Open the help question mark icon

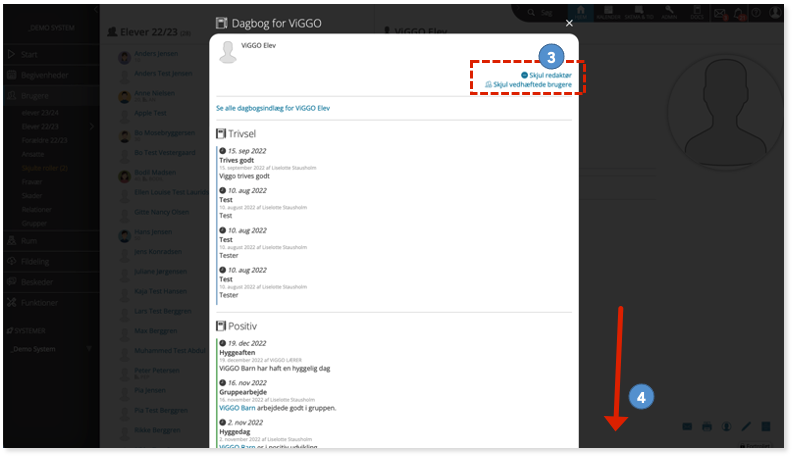coord(756,13)
